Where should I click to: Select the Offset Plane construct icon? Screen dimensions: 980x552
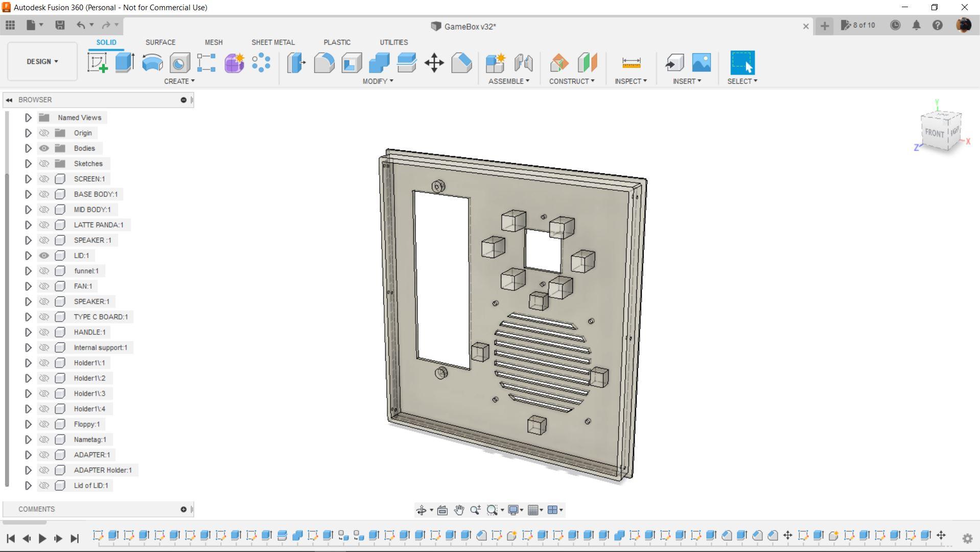[559, 63]
